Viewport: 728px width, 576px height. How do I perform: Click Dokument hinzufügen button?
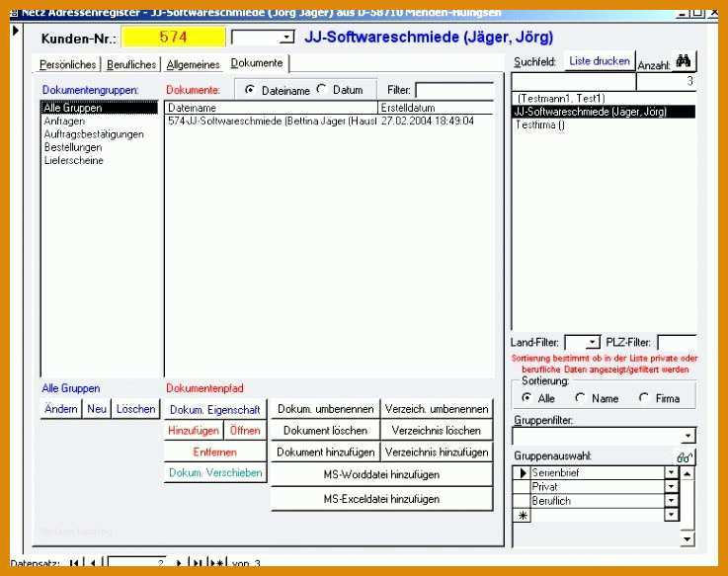pyautogui.click(x=325, y=452)
